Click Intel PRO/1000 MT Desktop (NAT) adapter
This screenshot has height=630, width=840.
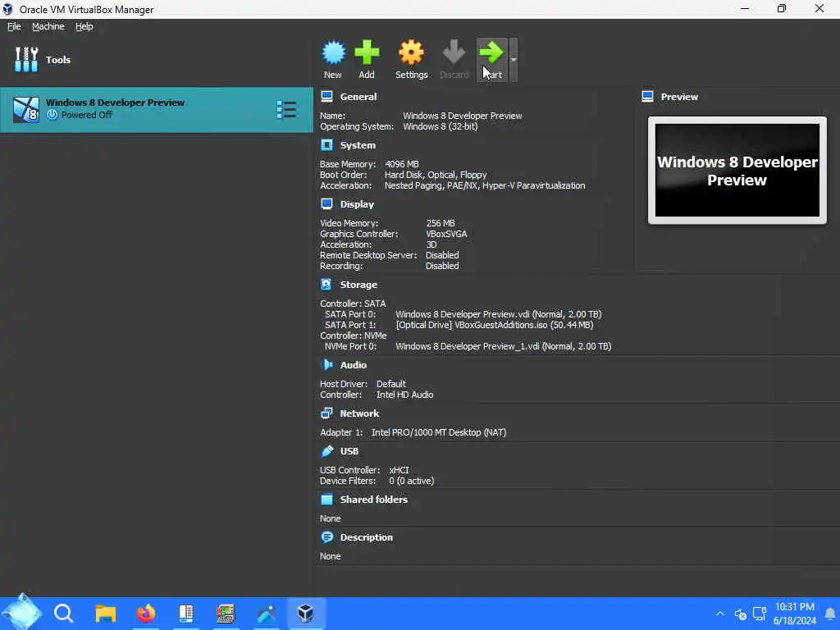tap(439, 432)
